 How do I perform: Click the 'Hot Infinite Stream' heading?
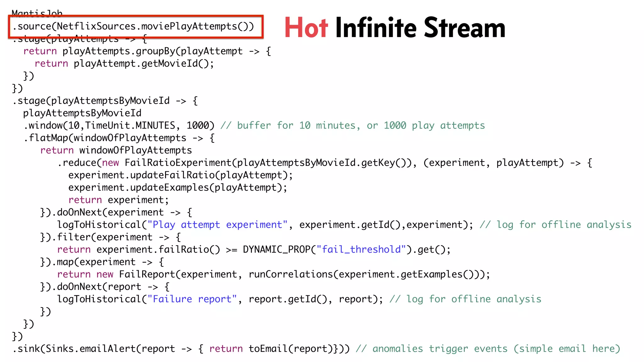pyautogui.click(x=395, y=27)
